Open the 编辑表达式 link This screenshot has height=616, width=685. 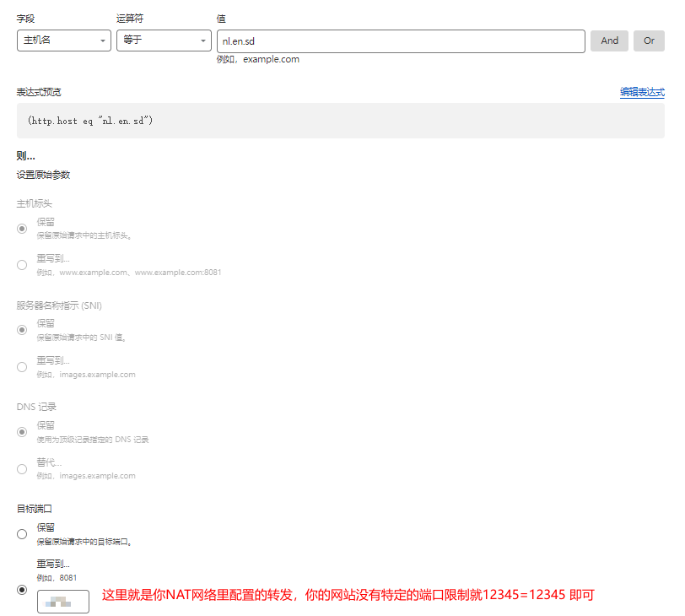tap(642, 92)
